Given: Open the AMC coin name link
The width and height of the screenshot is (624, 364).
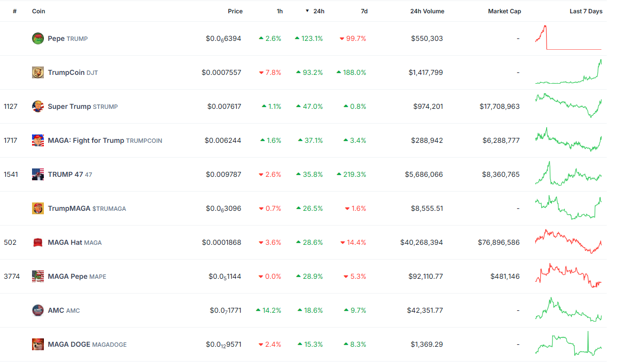Looking at the screenshot, I should [64, 310].
